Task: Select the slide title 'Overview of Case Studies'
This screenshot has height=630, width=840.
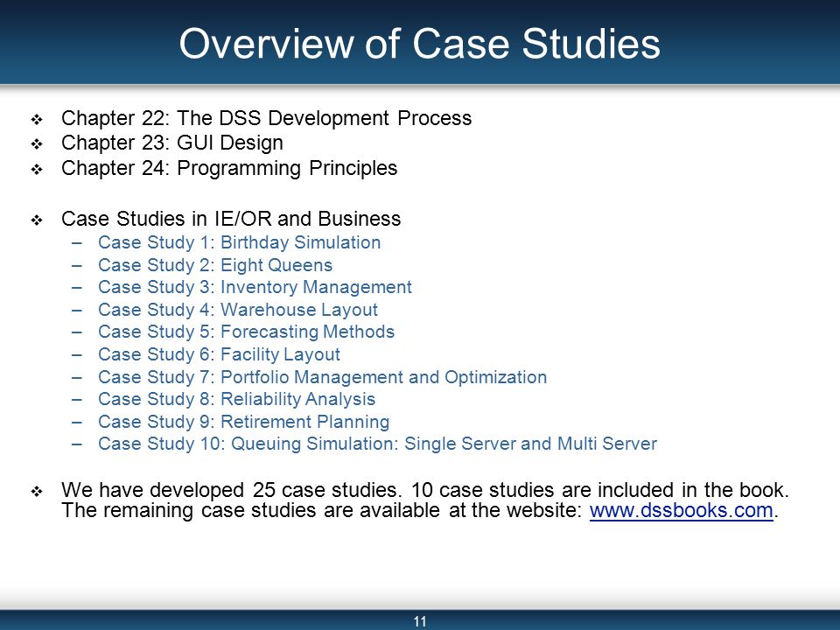Action: point(419,44)
